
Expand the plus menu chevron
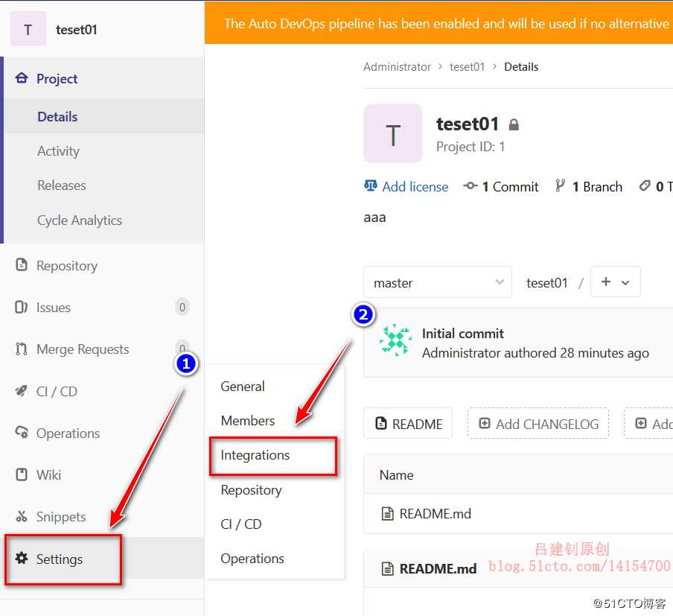pyautogui.click(x=625, y=282)
